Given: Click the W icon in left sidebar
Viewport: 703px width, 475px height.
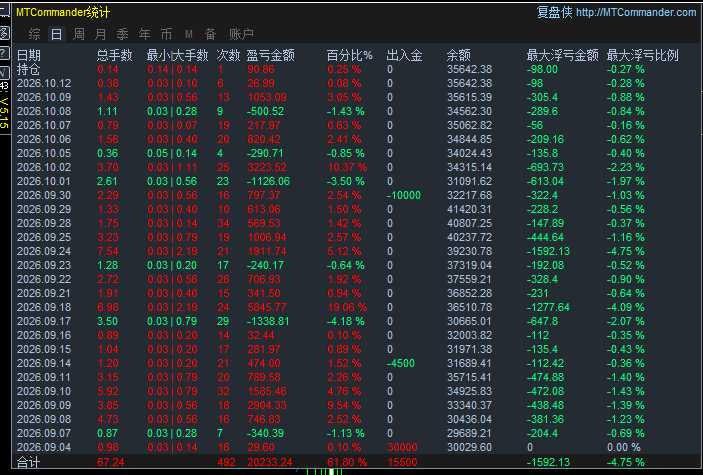Looking at the screenshot, I should click(4, 73).
